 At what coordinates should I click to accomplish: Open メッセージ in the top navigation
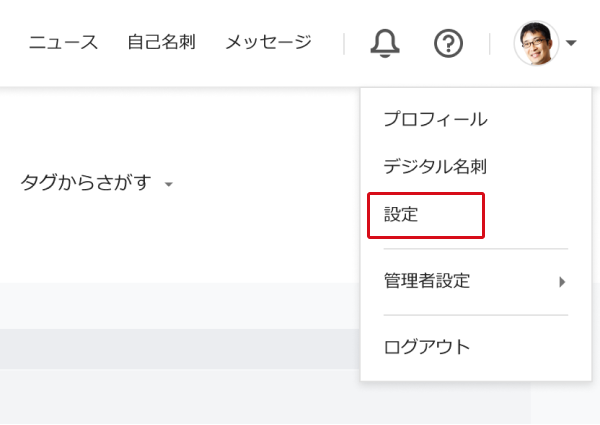(x=268, y=42)
